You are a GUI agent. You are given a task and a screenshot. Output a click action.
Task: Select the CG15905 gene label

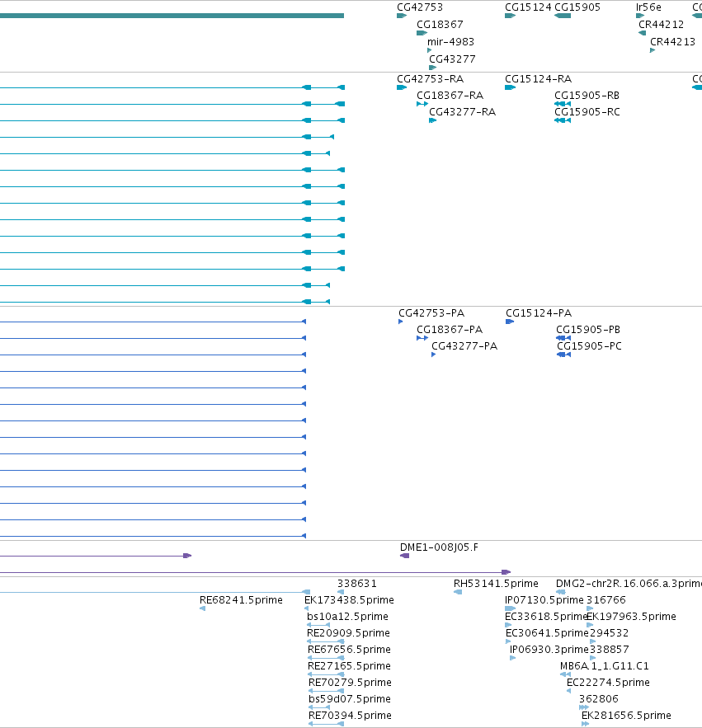[577, 7]
